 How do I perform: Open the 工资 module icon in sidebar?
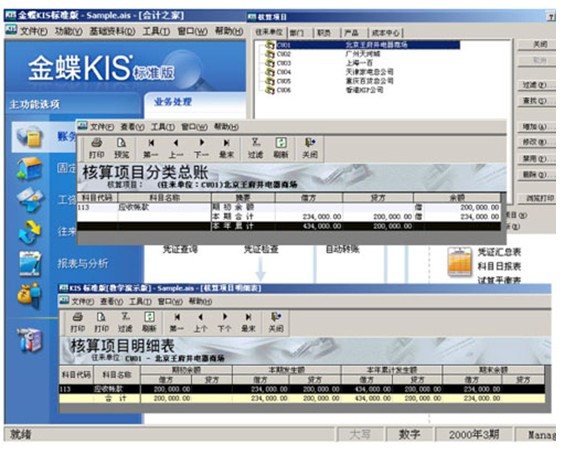point(30,200)
